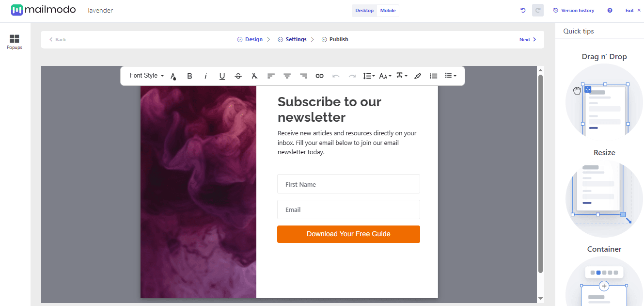
Task: Apply italic styling to the text
Action: click(205, 76)
